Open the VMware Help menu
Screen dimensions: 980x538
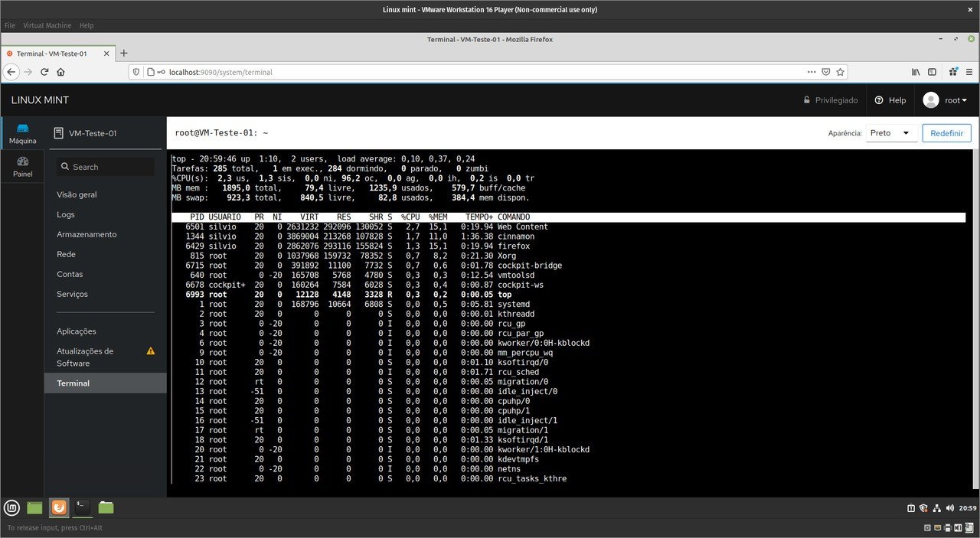87,25
